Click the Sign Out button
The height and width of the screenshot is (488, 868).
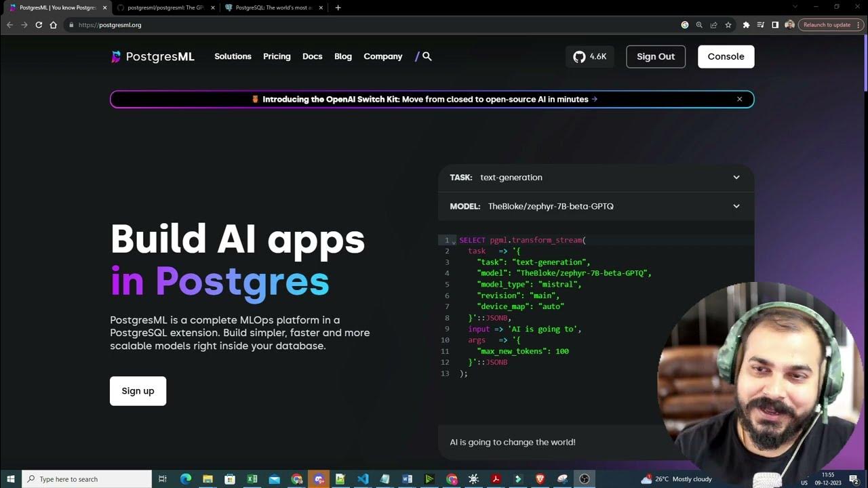pyautogui.click(x=656, y=56)
